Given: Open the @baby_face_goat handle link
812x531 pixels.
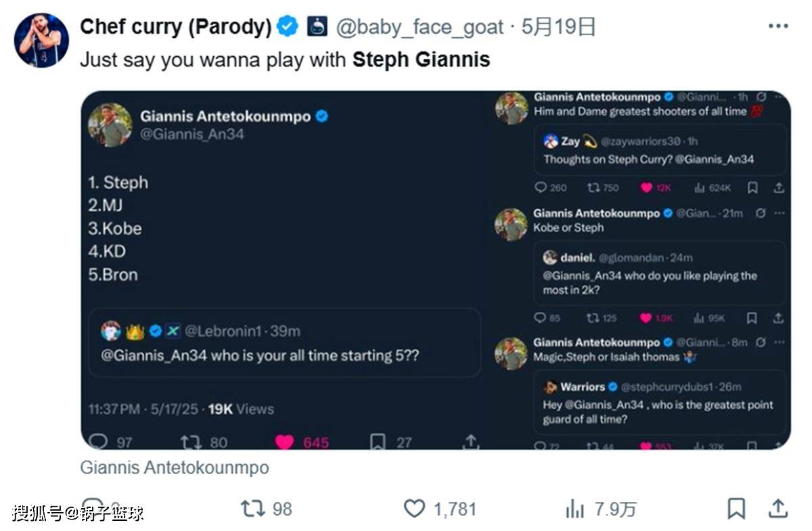Looking at the screenshot, I should [x=420, y=27].
